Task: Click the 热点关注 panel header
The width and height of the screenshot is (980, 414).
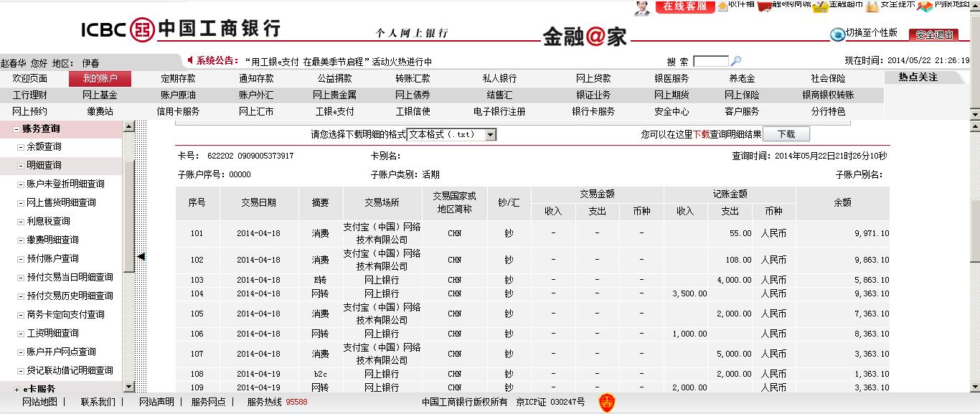Action: pyautogui.click(x=918, y=77)
